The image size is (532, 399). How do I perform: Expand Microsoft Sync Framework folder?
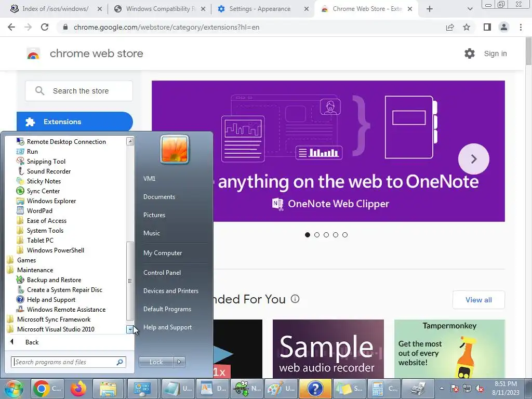[48, 320]
